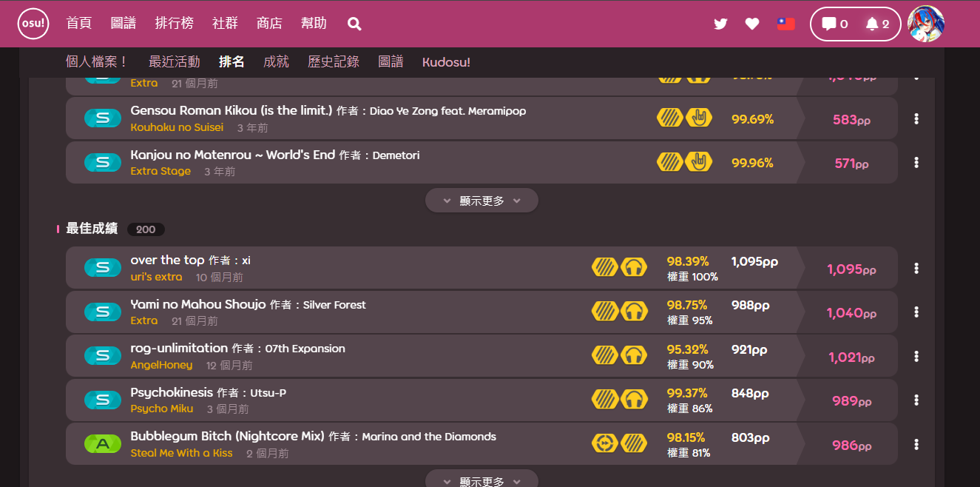The width and height of the screenshot is (980, 487).
Task: Open the Psychokinesis beatmap
Action: 172,392
